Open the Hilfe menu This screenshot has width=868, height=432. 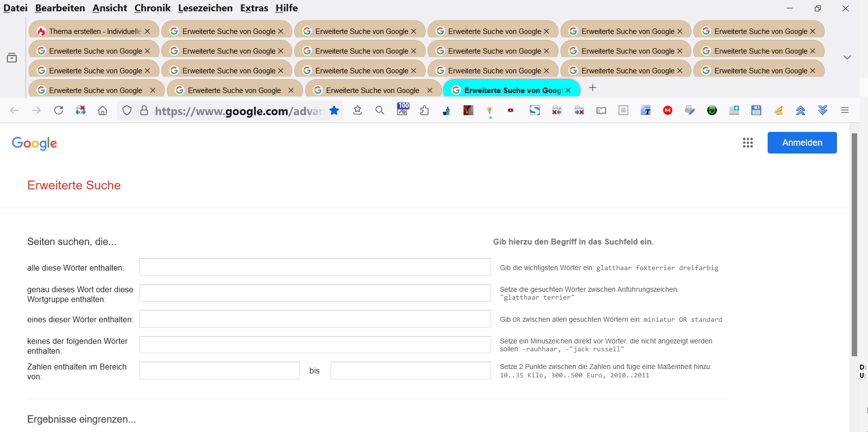(287, 8)
